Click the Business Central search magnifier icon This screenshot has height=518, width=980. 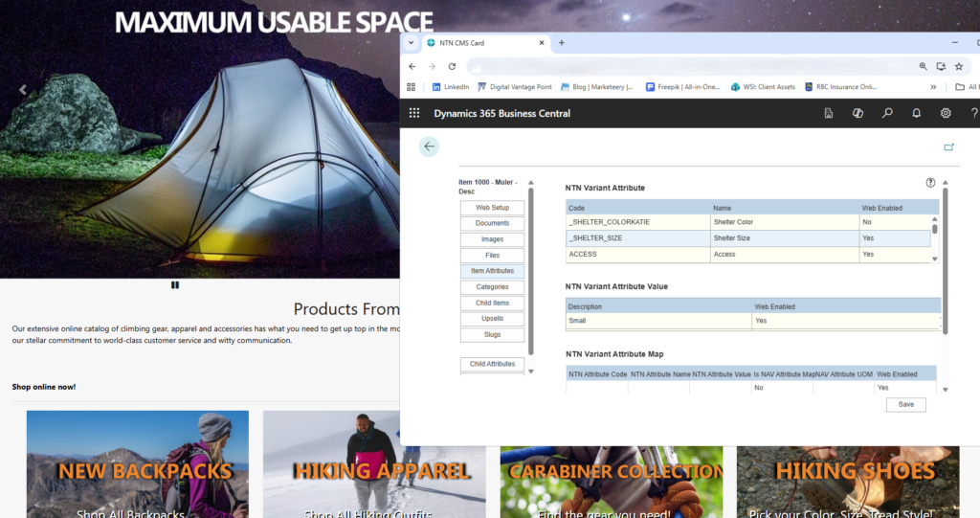point(887,113)
